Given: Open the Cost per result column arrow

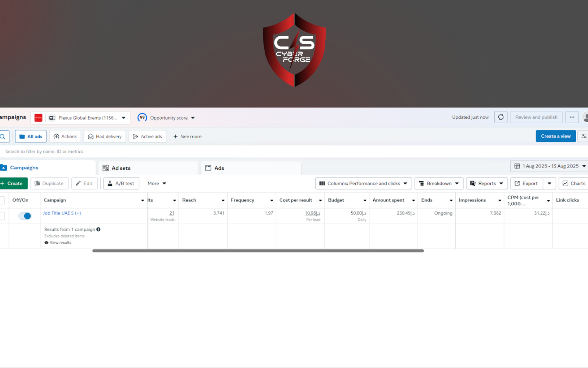Looking at the screenshot, I should pos(320,200).
